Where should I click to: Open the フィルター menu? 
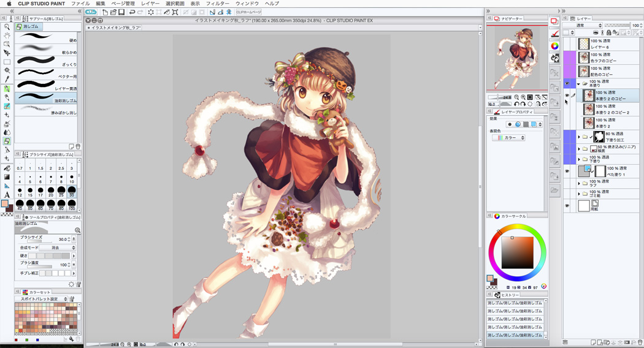pyautogui.click(x=218, y=3)
